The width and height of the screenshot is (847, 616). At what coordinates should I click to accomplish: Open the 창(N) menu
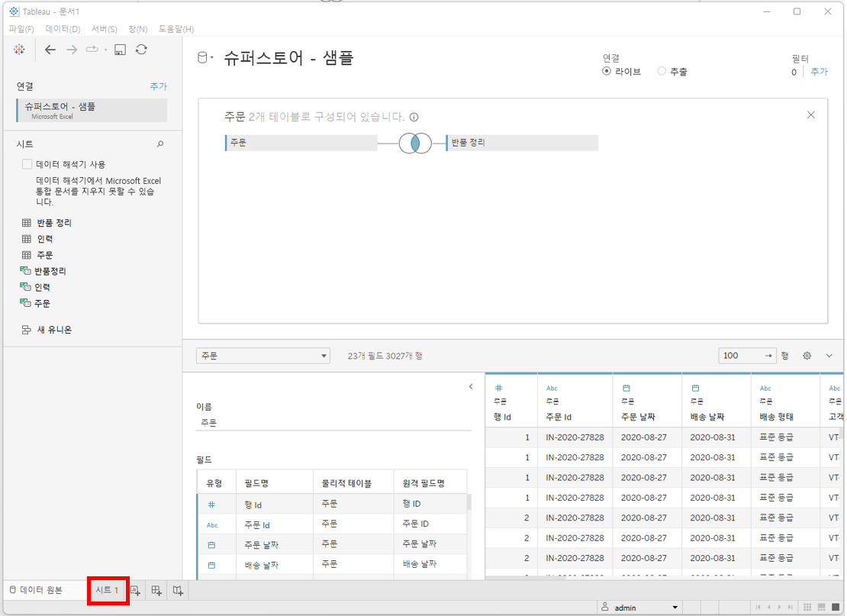click(138, 29)
